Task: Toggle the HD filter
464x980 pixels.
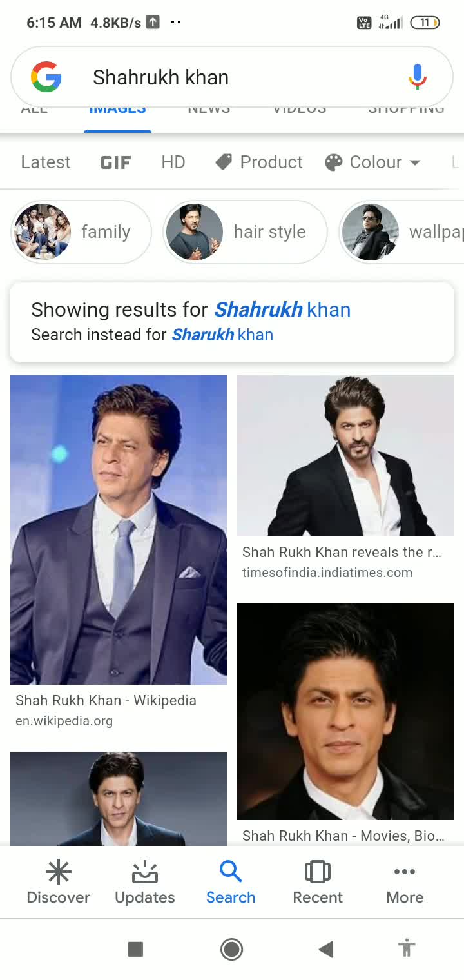Action: pos(173,162)
